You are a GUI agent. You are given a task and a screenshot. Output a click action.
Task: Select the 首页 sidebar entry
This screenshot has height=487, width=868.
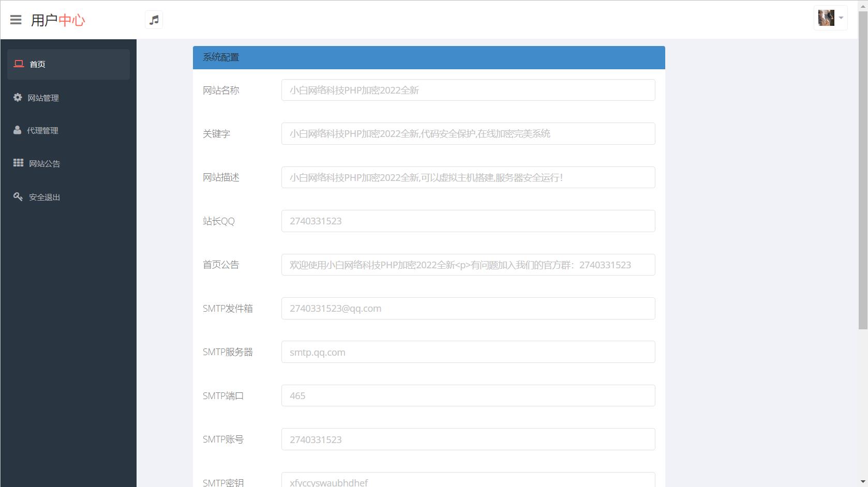(x=37, y=64)
